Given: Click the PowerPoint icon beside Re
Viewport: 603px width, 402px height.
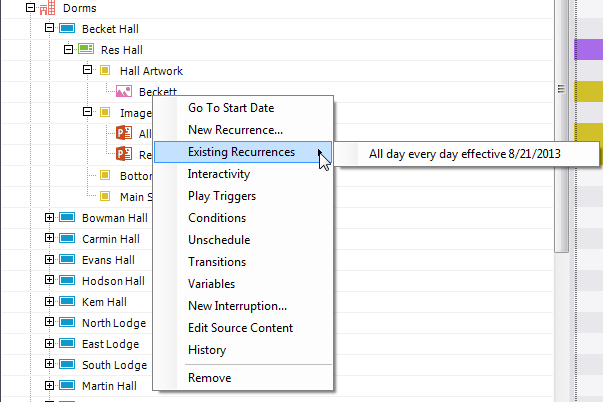Looking at the screenshot, I should pos(124,154).
